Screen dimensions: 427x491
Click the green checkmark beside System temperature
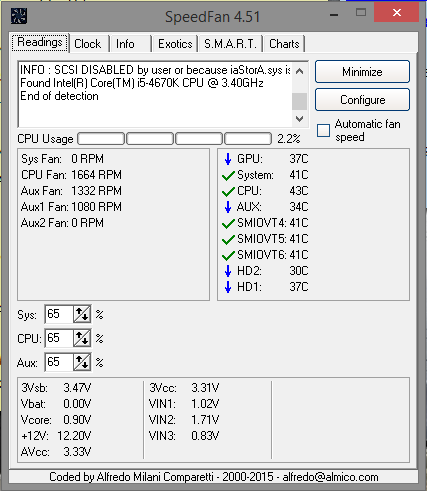pos(228,175)
